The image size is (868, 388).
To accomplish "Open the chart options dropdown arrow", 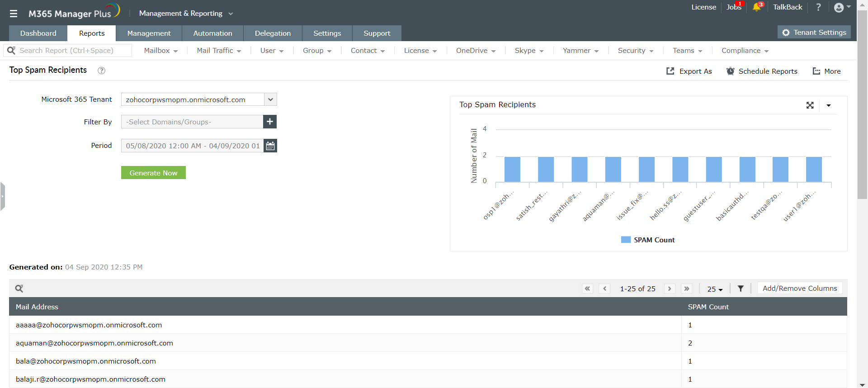I will coord(829,105).
